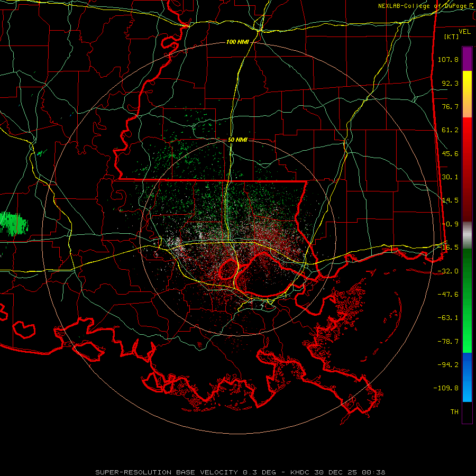This screenshot has height=476, width=476.
Task: Click the solid green echo patch at left edge
Action: [x=14, y=224]
